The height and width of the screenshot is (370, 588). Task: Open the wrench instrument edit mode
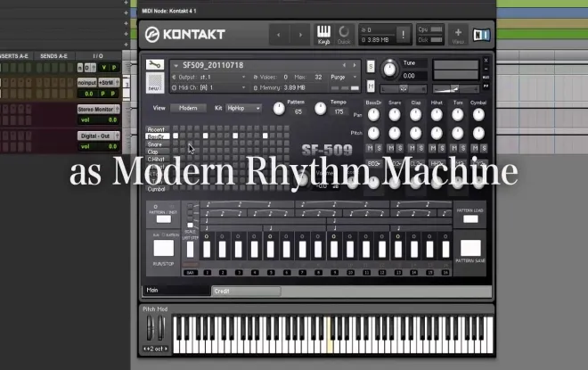[x=155, y=64]
